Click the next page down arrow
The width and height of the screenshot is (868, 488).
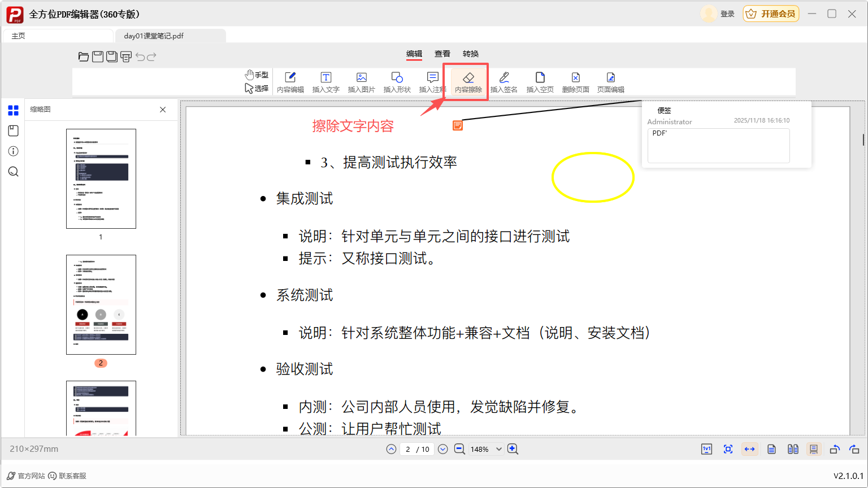442,449
